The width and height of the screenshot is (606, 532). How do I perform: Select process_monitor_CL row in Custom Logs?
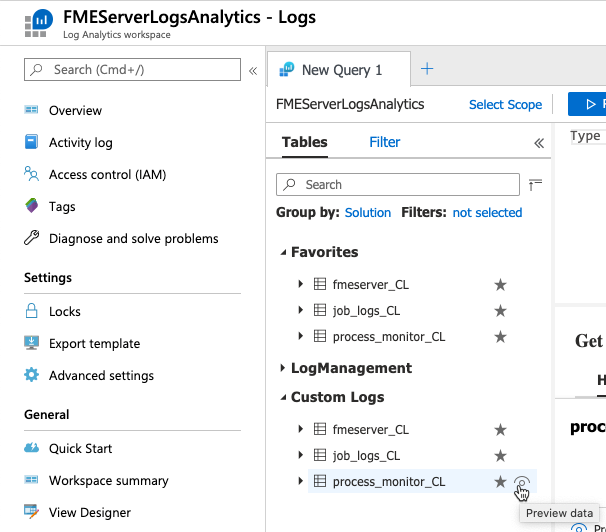pos(422,481)
